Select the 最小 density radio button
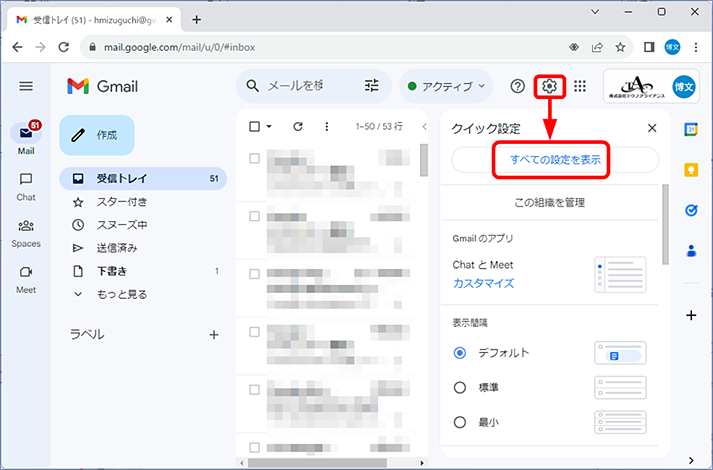This screenshot has height=470, width=713. click(460, 422)
